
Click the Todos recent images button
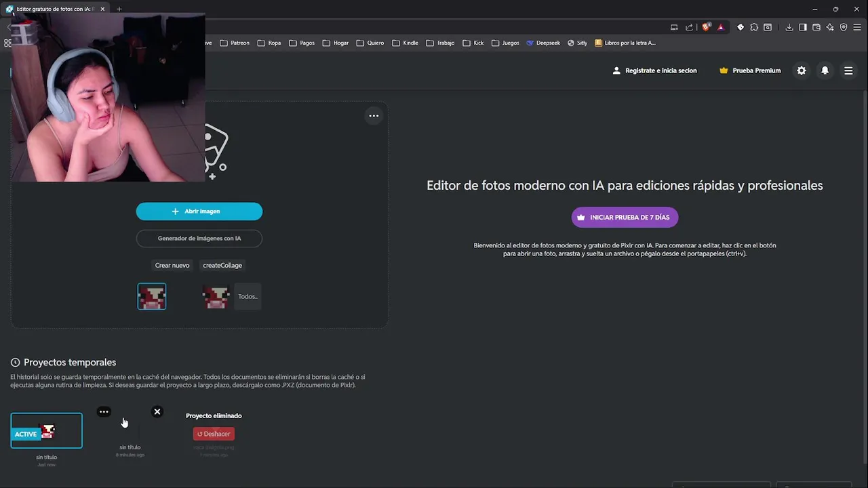248,296
